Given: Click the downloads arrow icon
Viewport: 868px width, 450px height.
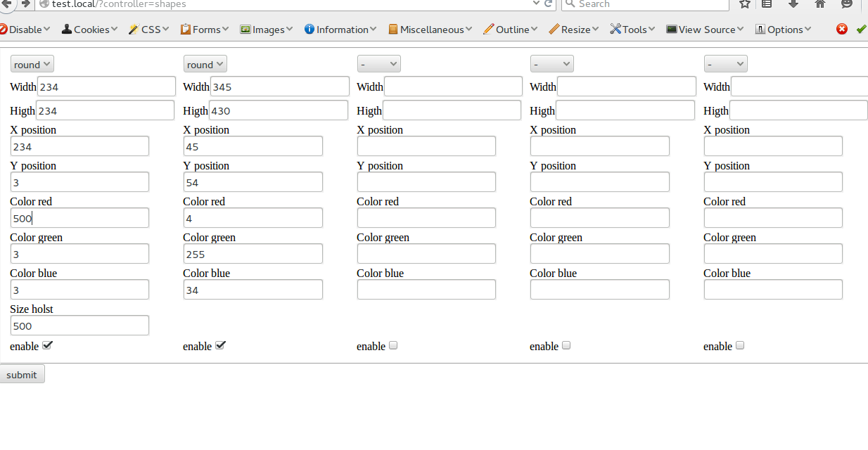Looking at the screenshot, I should [793, 4].
